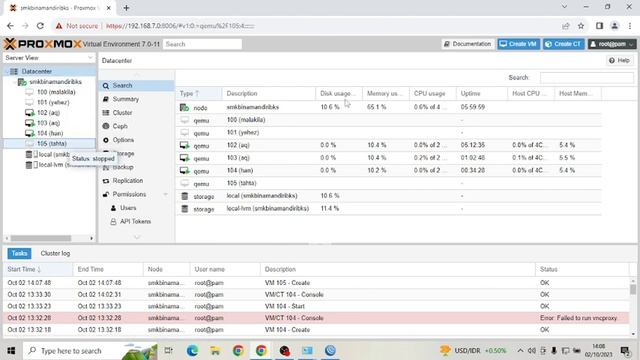The height and width of the screenshot is (360, 640).
Task: Sort tasks by Start Time column
Action: [x=38, y=269]
